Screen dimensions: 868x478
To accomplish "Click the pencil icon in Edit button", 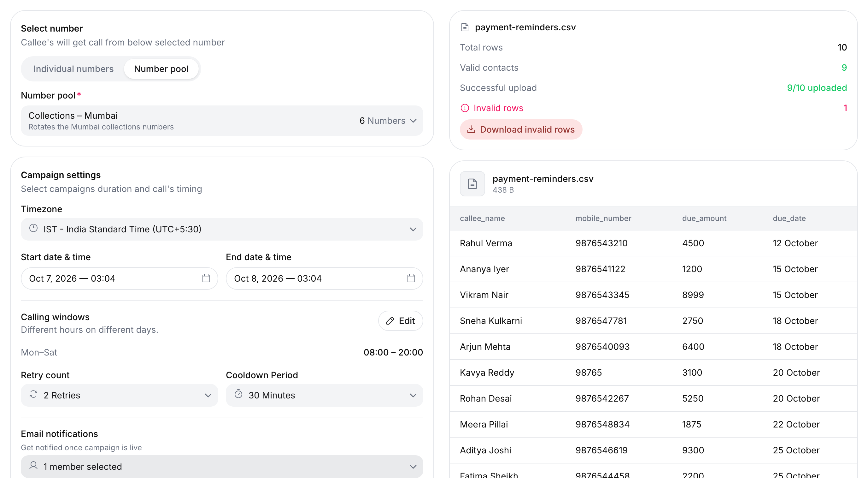I will click(390, 321).
